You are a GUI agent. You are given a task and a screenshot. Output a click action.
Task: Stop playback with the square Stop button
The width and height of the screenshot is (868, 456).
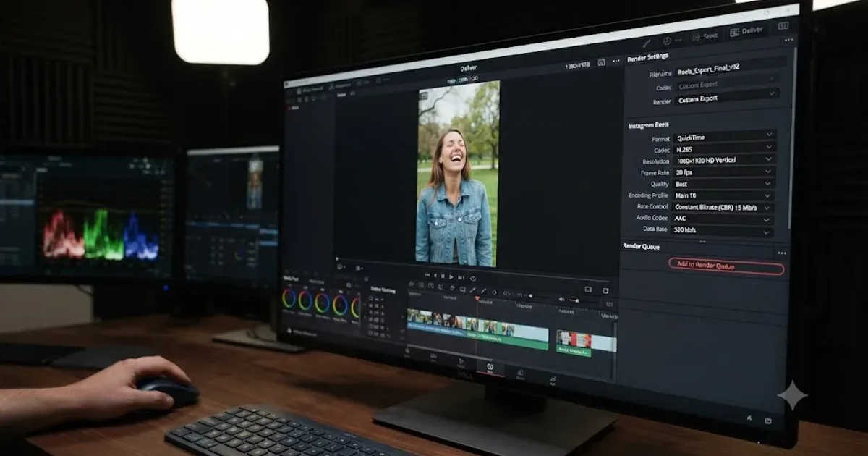pyautogui.click(x=443, y=276)
